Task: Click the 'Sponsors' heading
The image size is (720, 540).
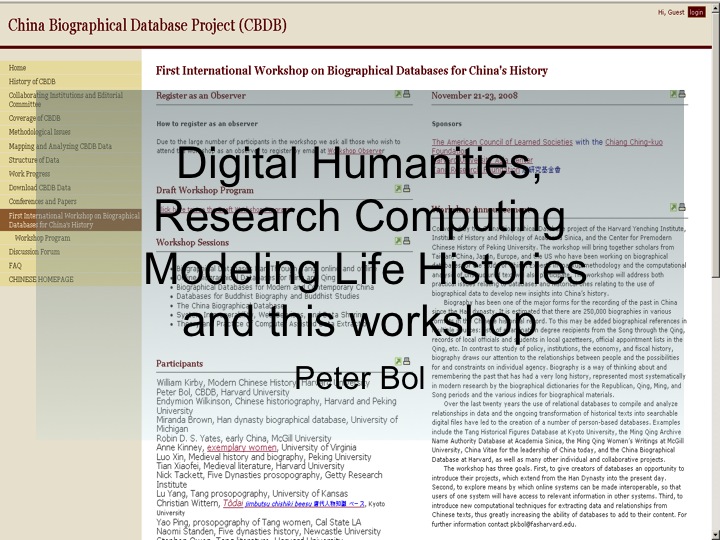Action: pyautogui.click(x=446, y=124)
